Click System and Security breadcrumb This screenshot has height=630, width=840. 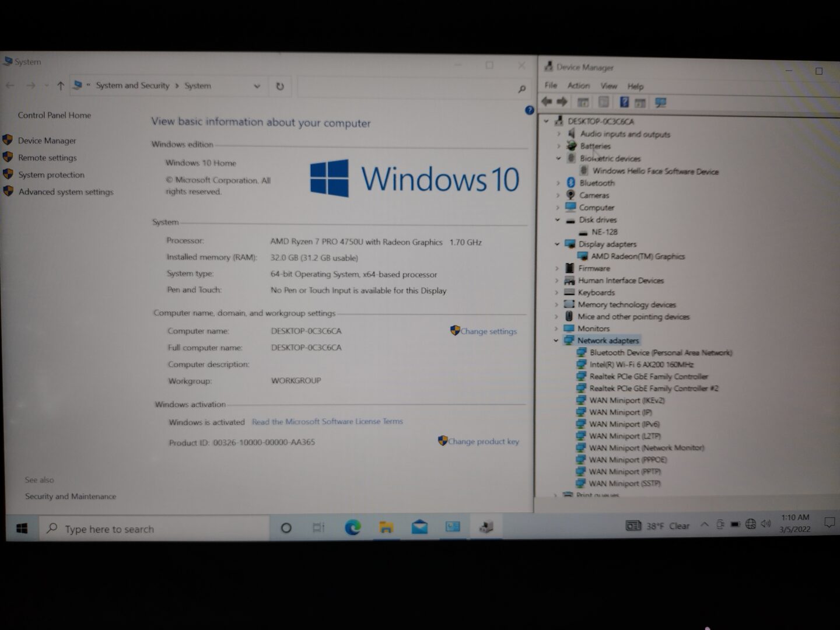coord(132,85)
